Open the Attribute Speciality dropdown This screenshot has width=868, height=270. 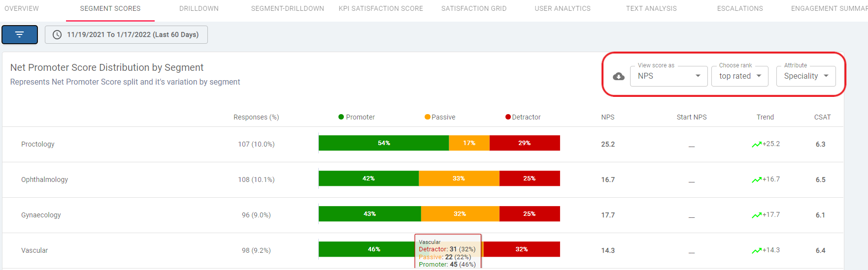(x=806, y=76)
